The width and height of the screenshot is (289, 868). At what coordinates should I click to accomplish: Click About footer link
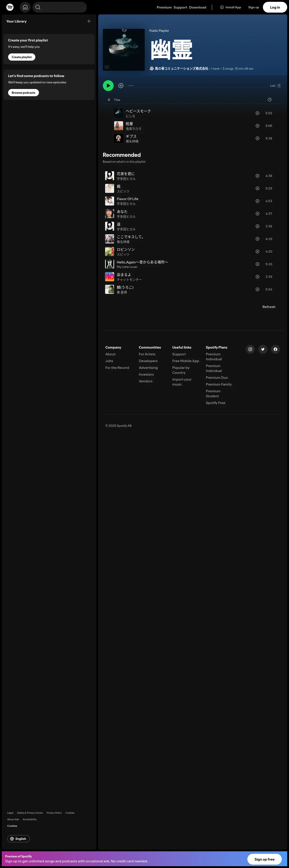110,354
